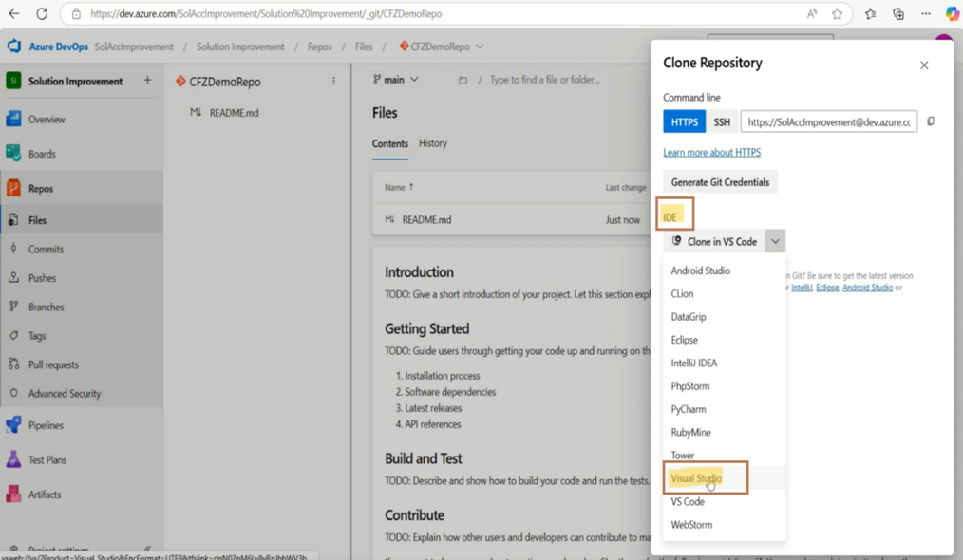
Task: Open browser settings ellipsis menu
Action: tap(926, 13)
